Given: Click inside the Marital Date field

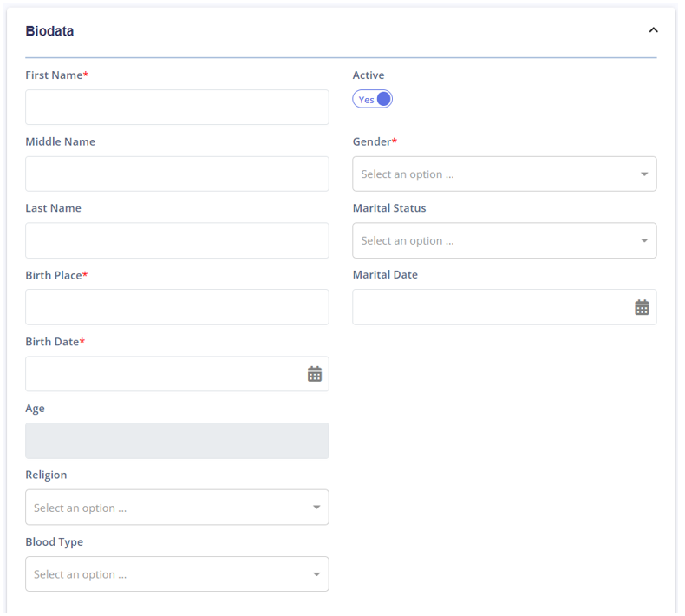Looking at the screenshot, I should tap(493, 307).
